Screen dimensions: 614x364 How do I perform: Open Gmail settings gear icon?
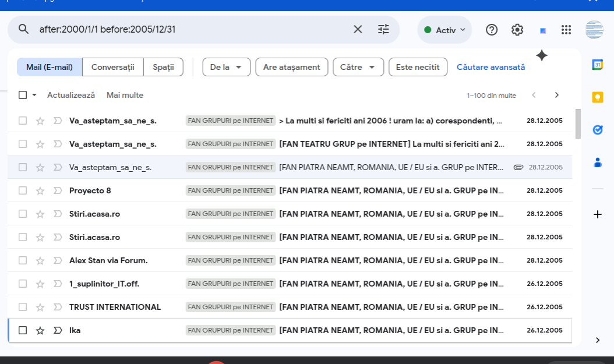pyautogui.click(x=517, y=30)
